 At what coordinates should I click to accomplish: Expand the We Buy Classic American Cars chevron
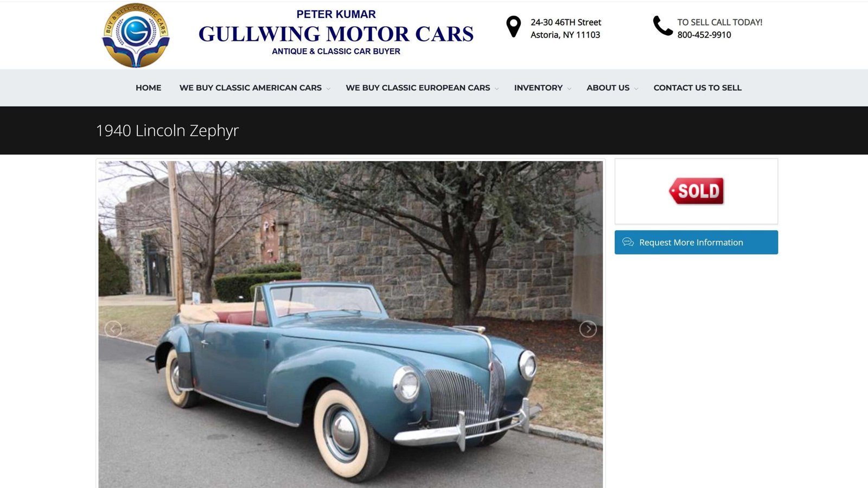pos(328,88)
